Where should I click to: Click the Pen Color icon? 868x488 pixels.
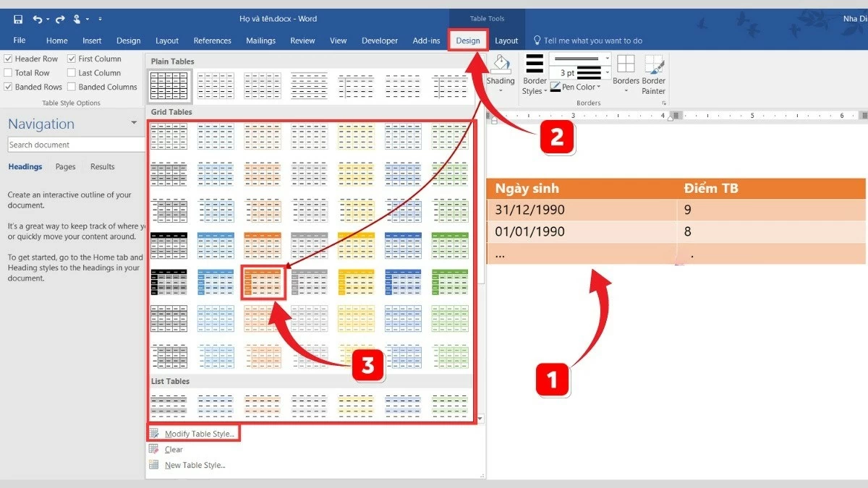tap(556, 87)
